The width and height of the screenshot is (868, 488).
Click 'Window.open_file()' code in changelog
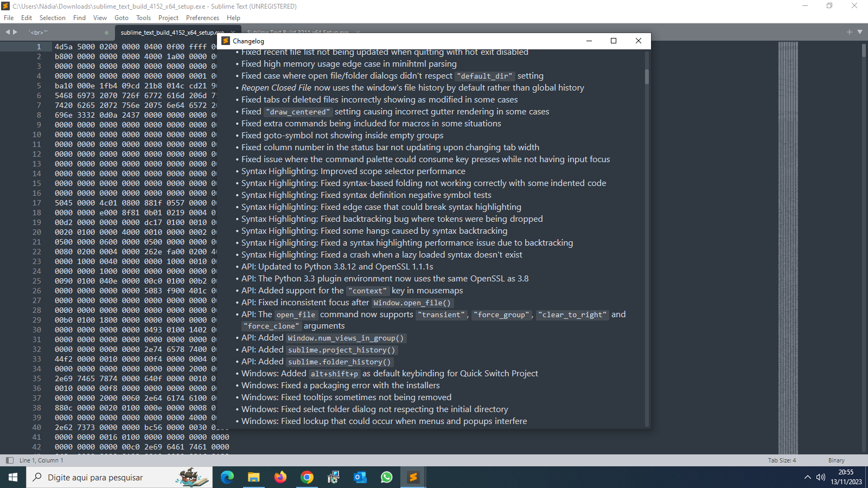click(x=412, y=303)
